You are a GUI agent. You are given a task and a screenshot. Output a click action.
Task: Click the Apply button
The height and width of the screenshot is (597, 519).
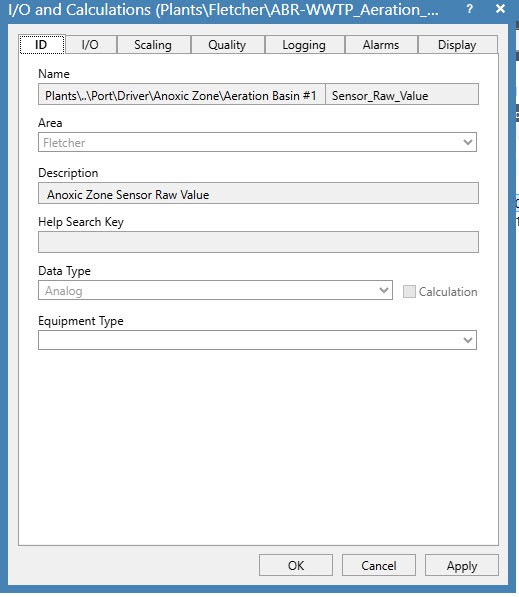pos(462,565)
